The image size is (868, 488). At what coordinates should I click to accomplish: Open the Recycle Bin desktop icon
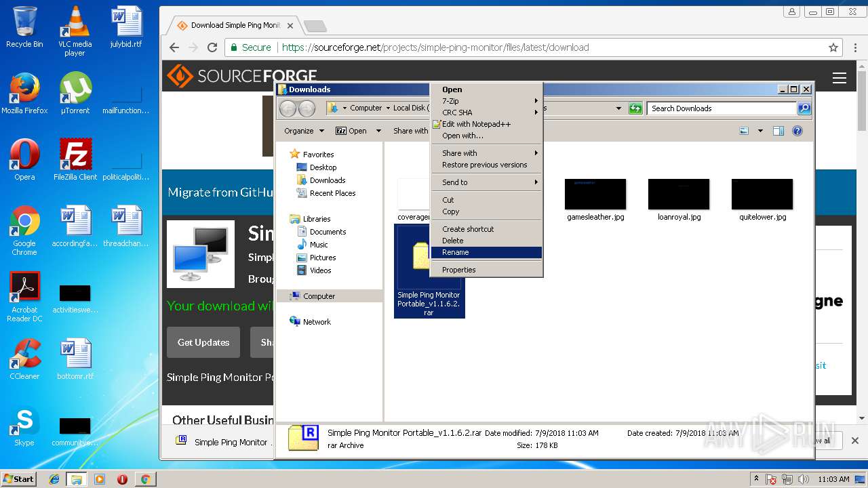click(24, 27)
